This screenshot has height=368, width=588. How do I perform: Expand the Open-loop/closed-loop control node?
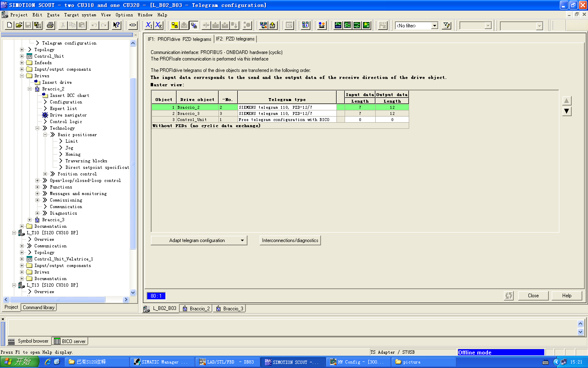[37, 180]
